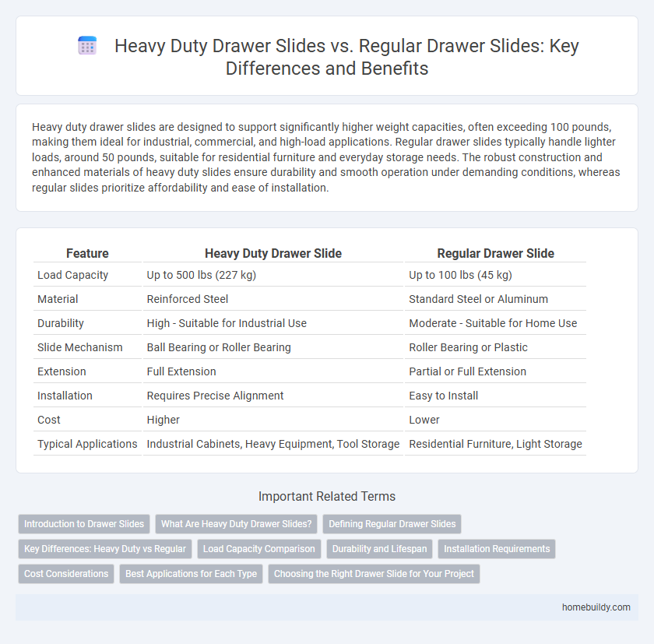
Task: Click the Ball Bearing or Roller Bearing cell
Action: pos(272,347)
